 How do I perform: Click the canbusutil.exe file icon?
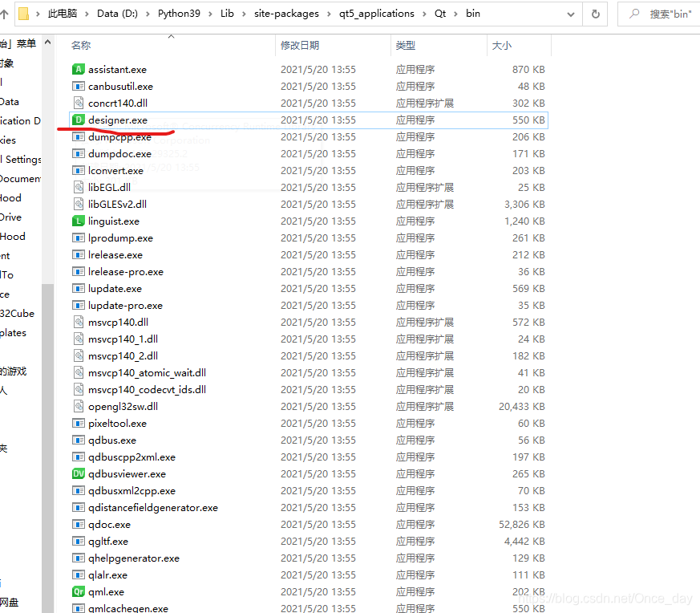click(x=78, y=86)
